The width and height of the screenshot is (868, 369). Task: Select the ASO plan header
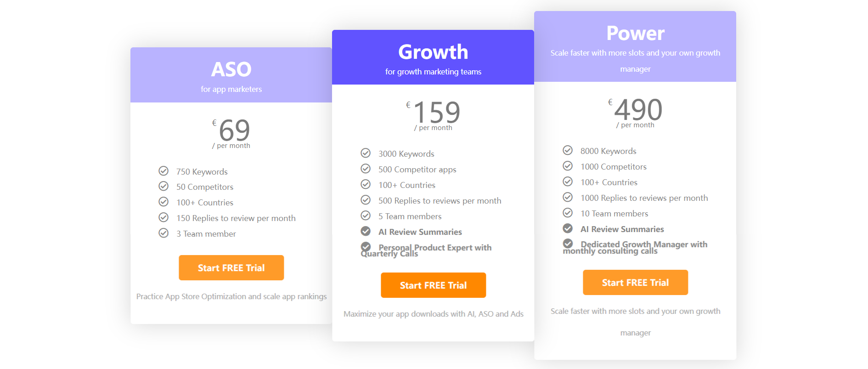[231, 75]
